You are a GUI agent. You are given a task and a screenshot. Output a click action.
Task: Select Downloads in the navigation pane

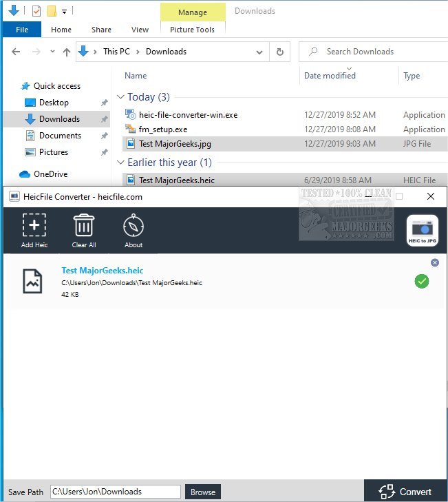click(59, 119)
